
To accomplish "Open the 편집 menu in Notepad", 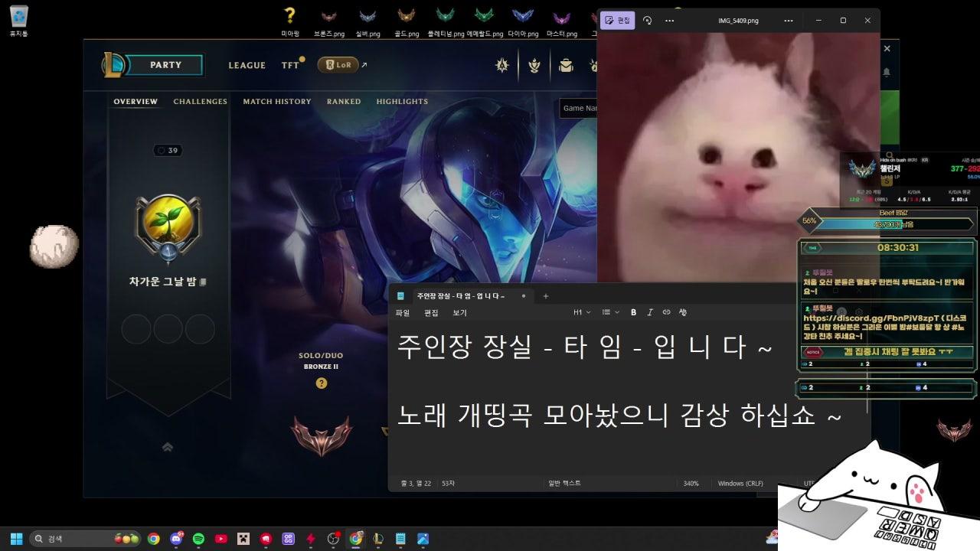I will pyautogui.click(x=431, y=312).
